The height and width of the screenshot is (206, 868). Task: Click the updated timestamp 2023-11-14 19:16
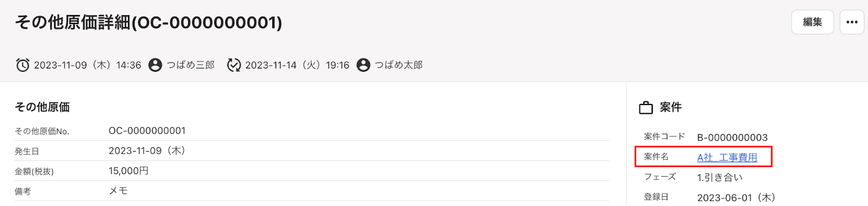click(297, 65)
